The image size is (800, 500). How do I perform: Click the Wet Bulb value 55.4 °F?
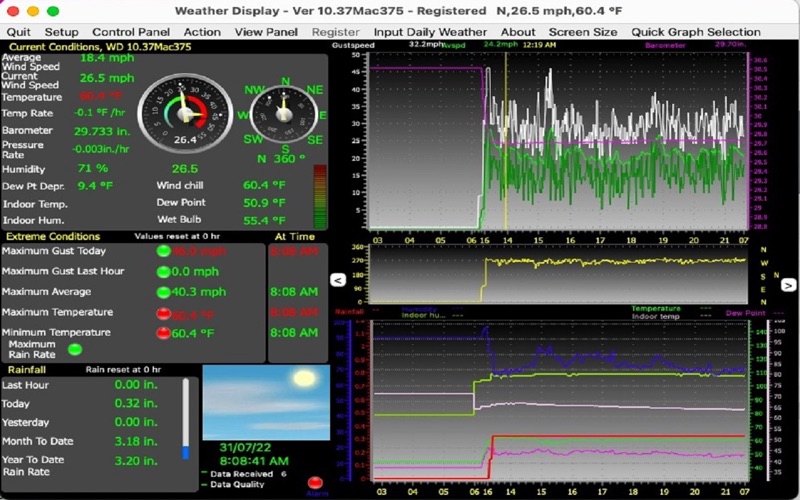pos(264,221)
